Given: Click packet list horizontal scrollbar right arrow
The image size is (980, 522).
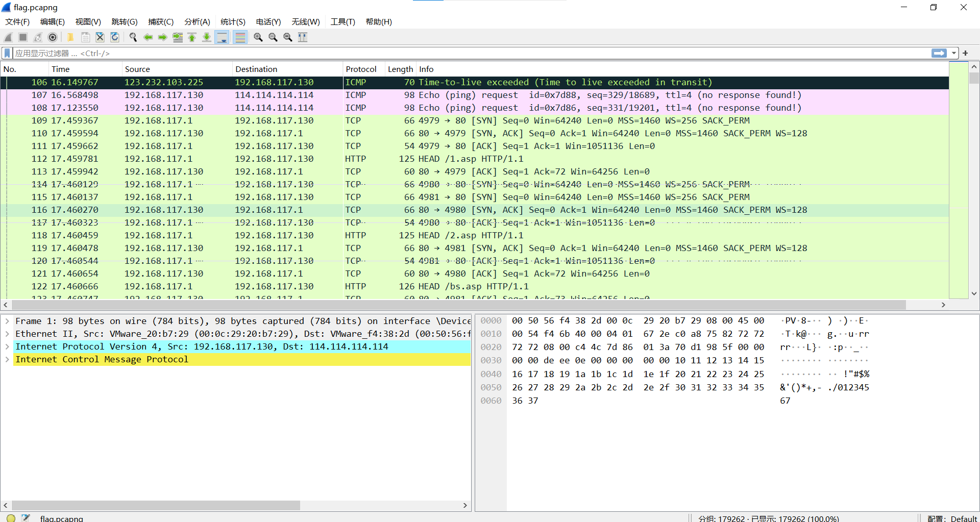Looking at the screenshot, I should (x=943, y=305).
